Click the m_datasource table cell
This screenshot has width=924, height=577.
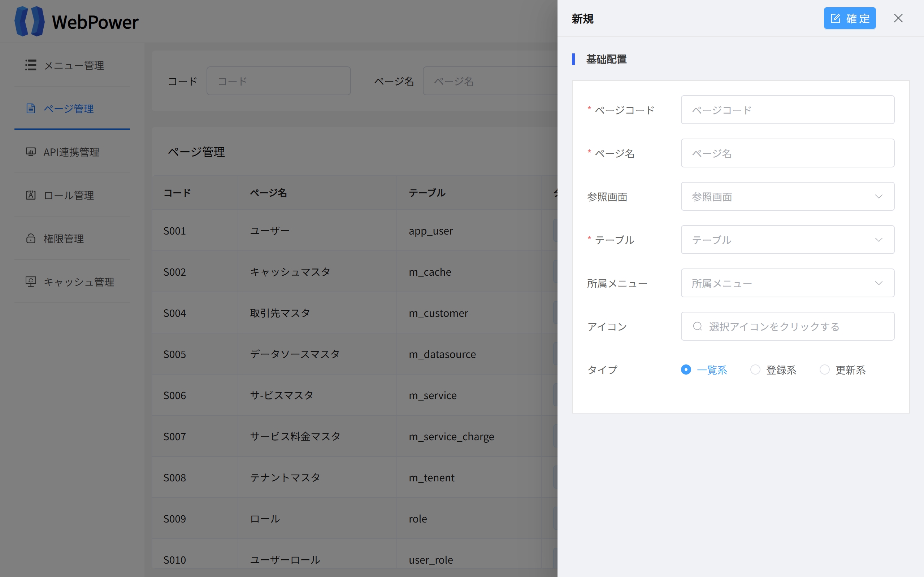pyautogui.click(x=469, y=354)
